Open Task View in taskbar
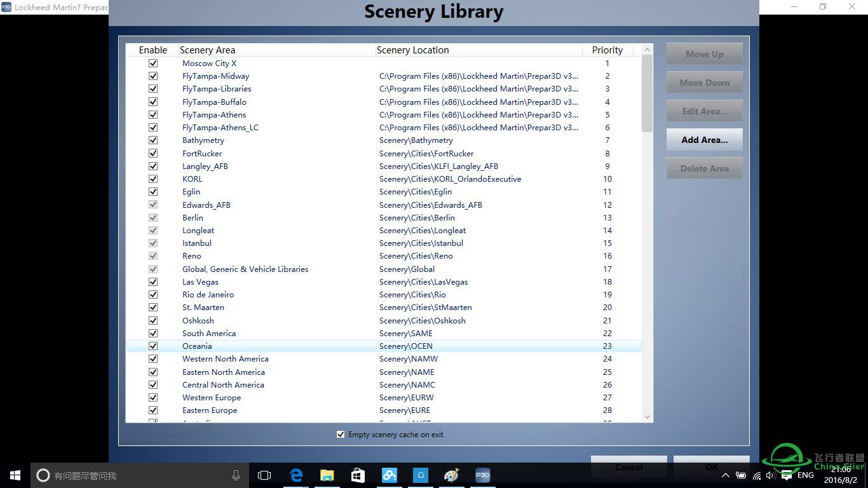868x488 pixels. [x=264, y=475]
